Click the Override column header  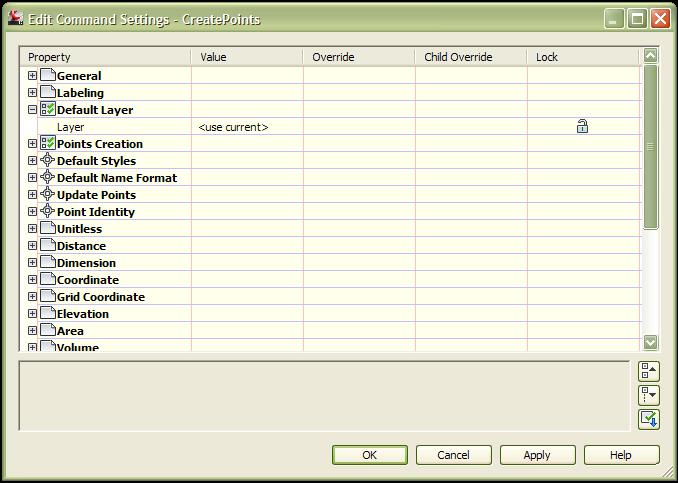(359, 57)
